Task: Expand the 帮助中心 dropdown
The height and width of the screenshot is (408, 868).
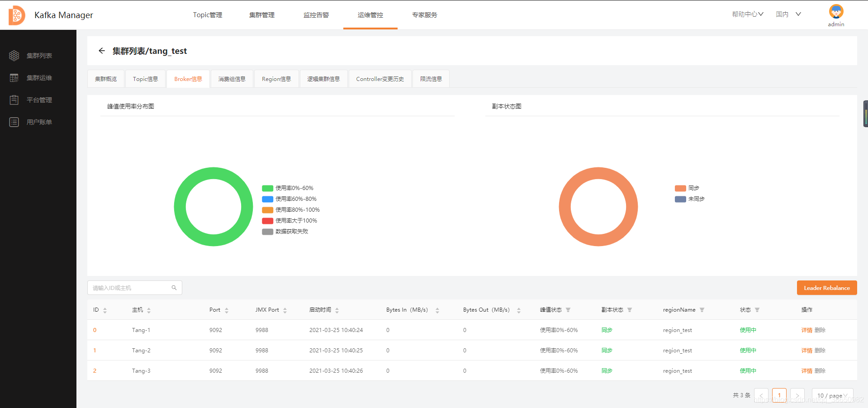Action: (748, 14)
